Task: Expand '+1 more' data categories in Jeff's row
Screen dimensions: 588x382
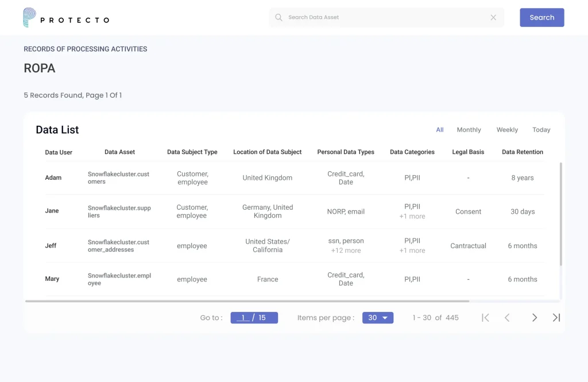Action: click(x=412, y=250)
